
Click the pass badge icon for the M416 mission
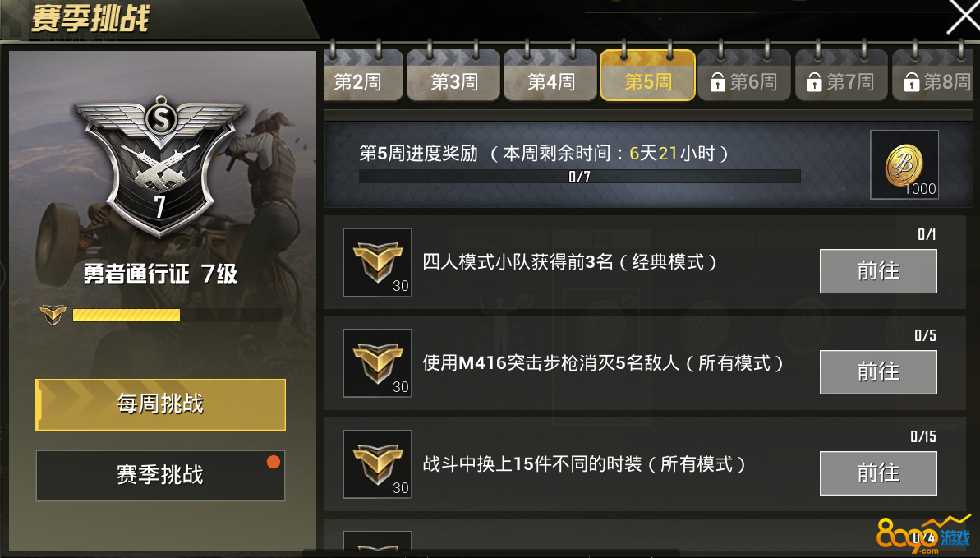tap(378, 363)
